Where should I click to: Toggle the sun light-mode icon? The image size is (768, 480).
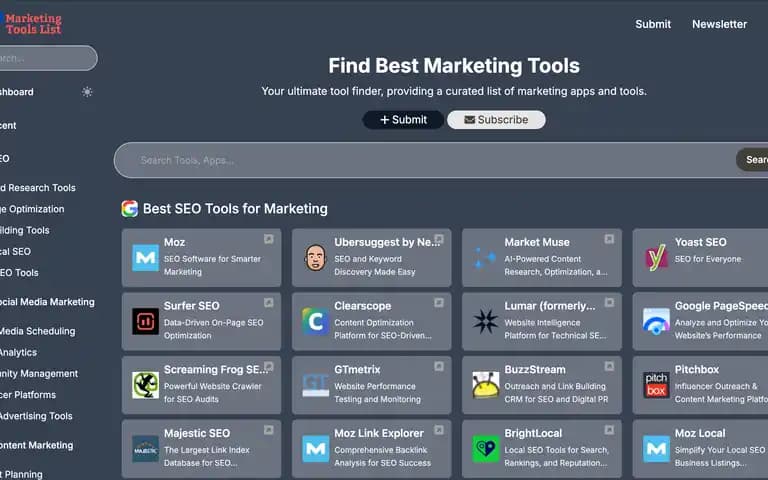pos(87,92)
